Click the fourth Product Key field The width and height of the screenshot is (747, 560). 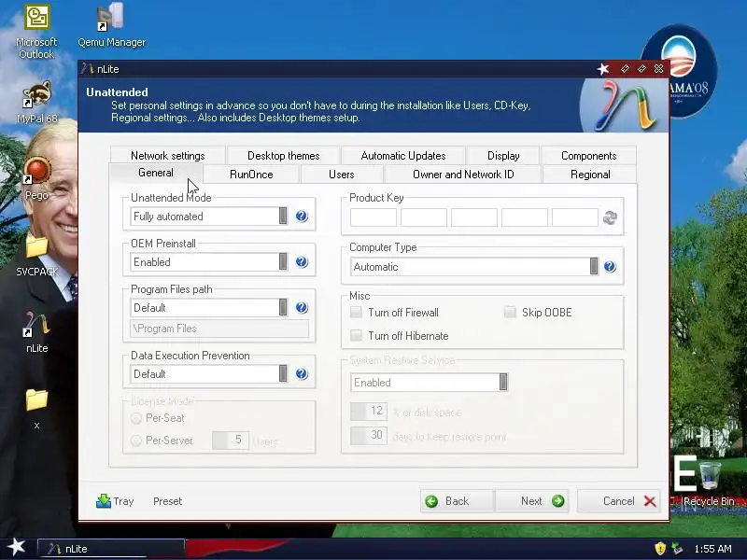point(525,217)
